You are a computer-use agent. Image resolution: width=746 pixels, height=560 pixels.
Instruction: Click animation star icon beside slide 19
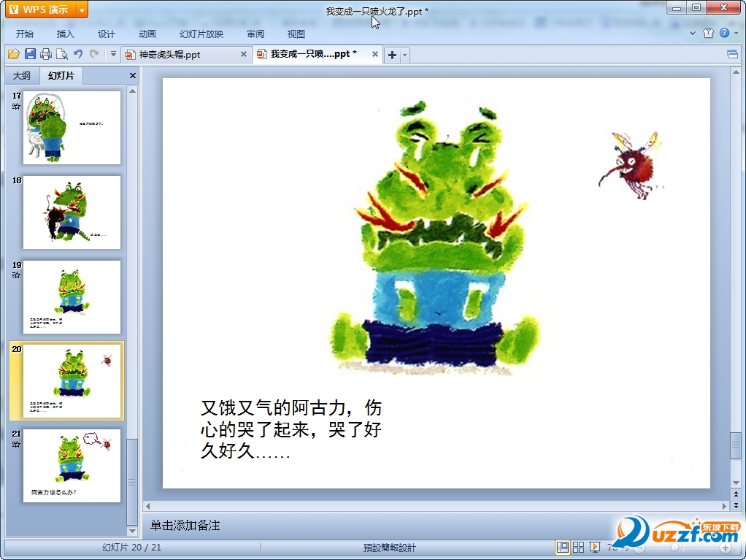pos(16,275)
